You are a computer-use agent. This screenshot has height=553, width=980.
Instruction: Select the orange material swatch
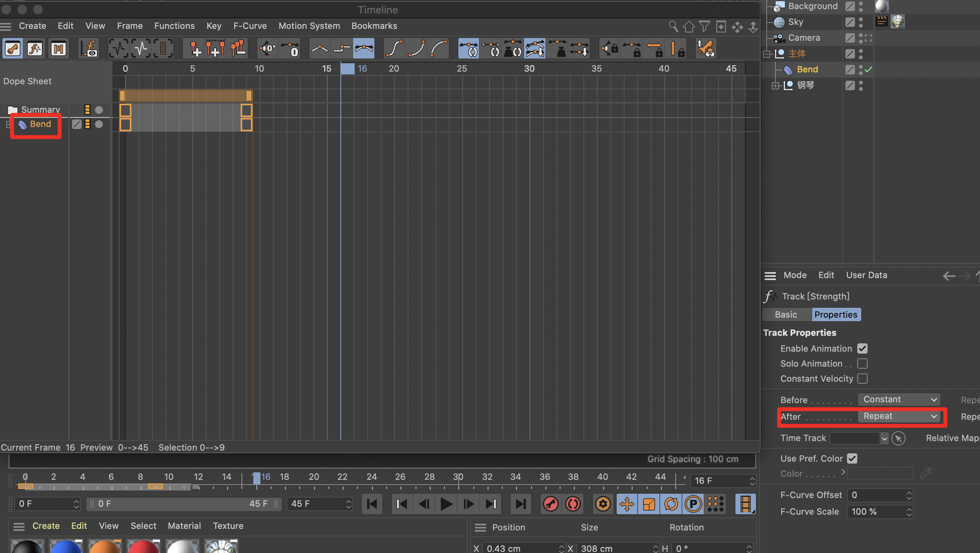click(x=104, y=546)
